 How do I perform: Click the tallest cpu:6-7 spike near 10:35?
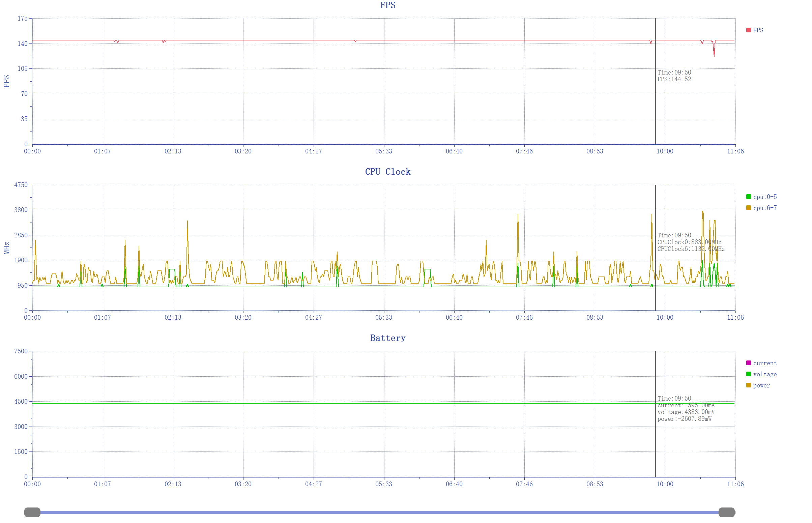pos(702,212)
